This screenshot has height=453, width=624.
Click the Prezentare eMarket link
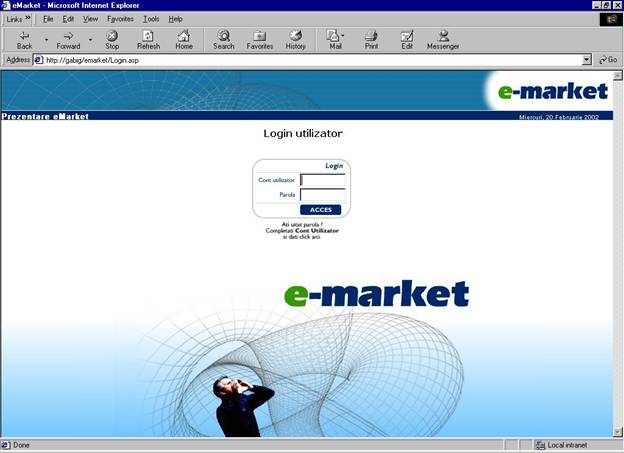45,116
